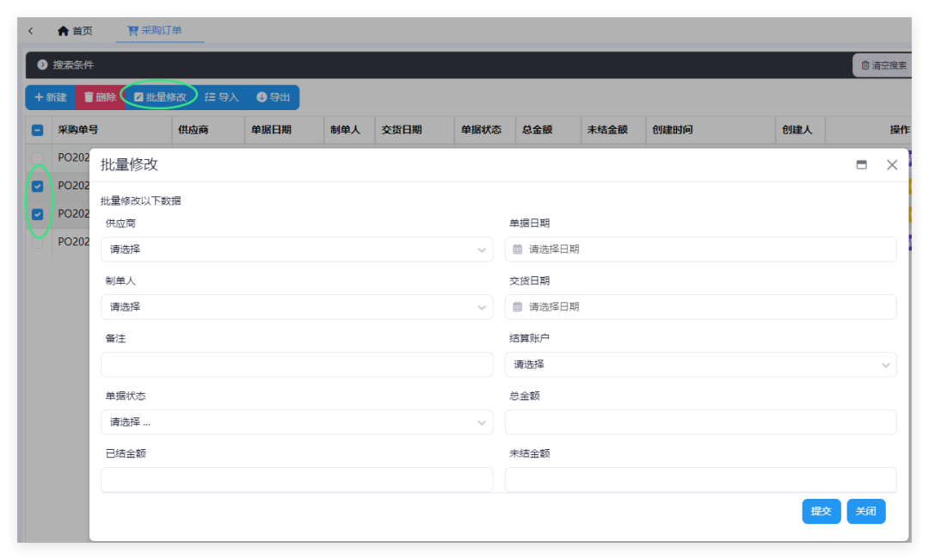Click the 新建 plus icon to create order

click(x=37, y=96)
